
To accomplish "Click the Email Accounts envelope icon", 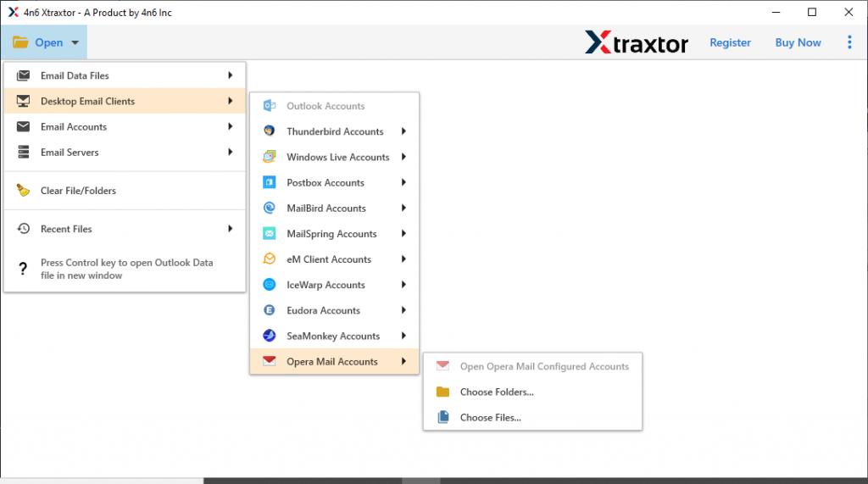I will point(23,126).
